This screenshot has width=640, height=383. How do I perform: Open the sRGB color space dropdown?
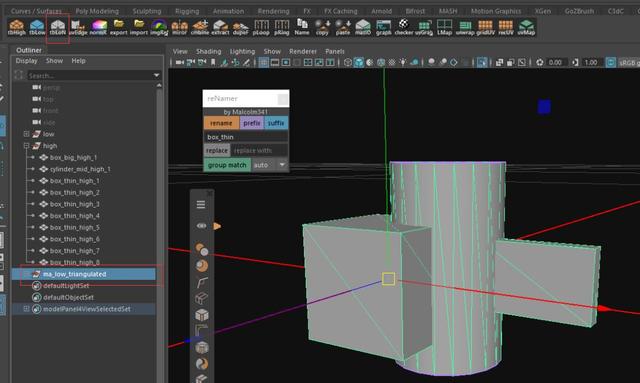(629, 62)
